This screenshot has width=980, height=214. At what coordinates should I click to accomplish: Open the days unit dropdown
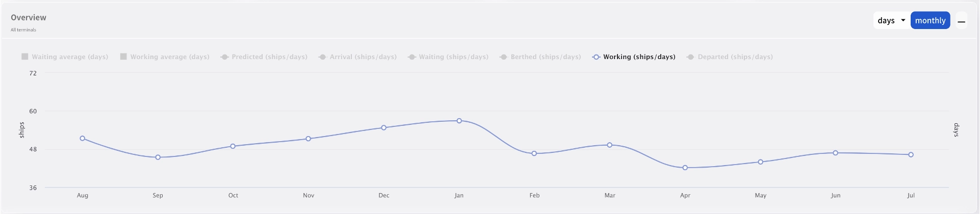click(891, 20)
